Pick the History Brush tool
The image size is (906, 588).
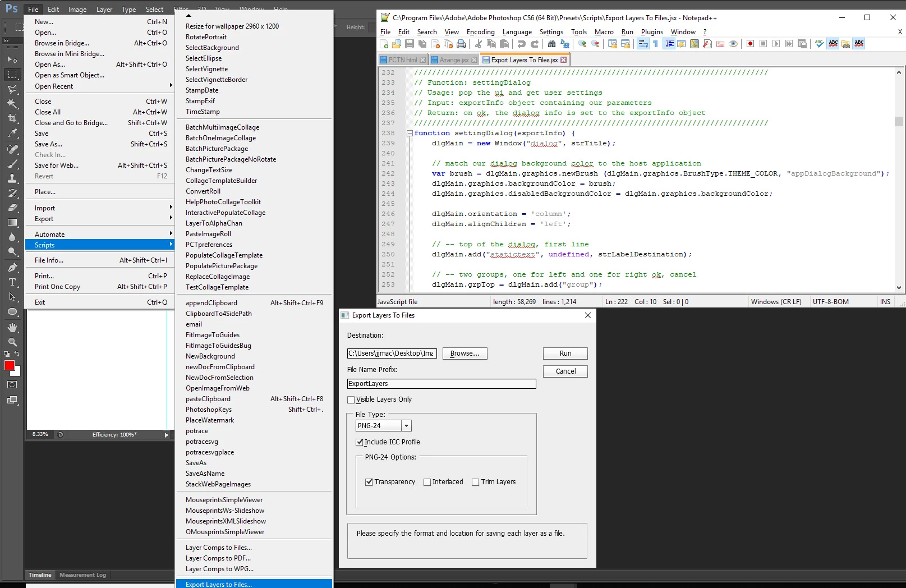point(12,193)
